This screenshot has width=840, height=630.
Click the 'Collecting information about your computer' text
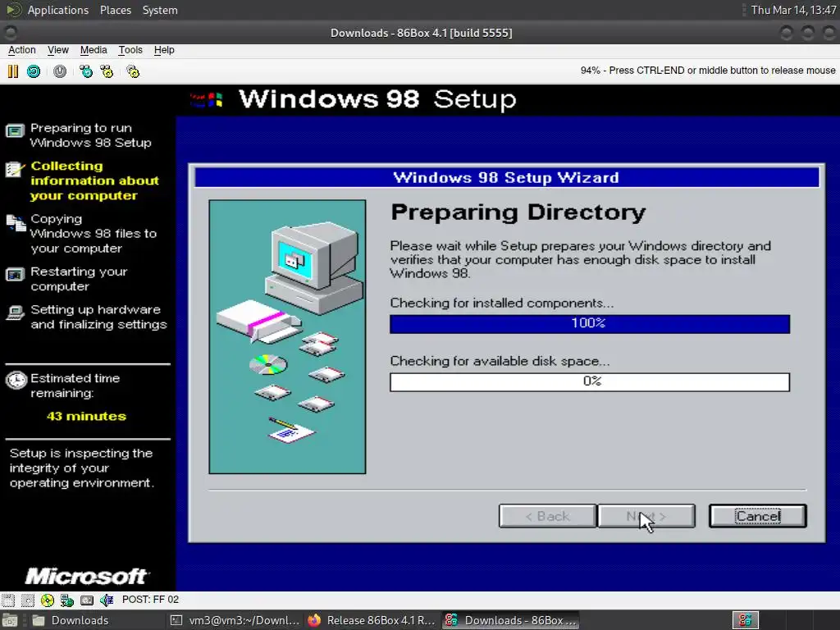point(95,180)
